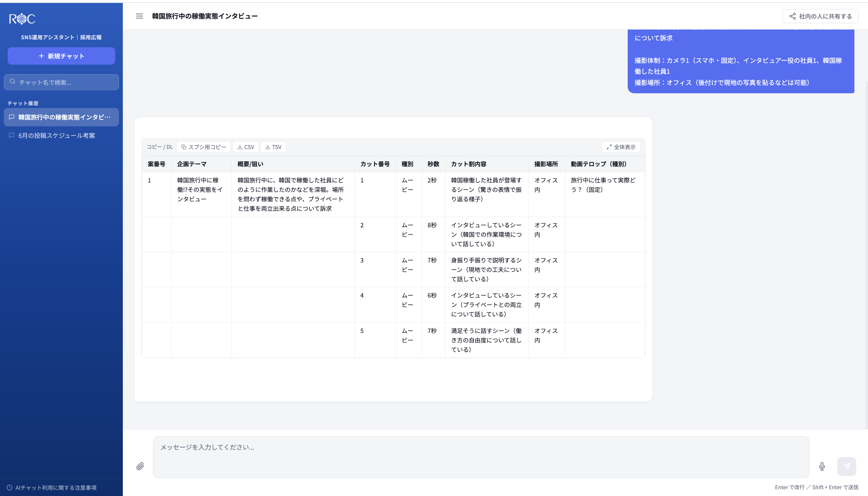
Task: Open the ROC logo in the sidebar
Action: 22,19
